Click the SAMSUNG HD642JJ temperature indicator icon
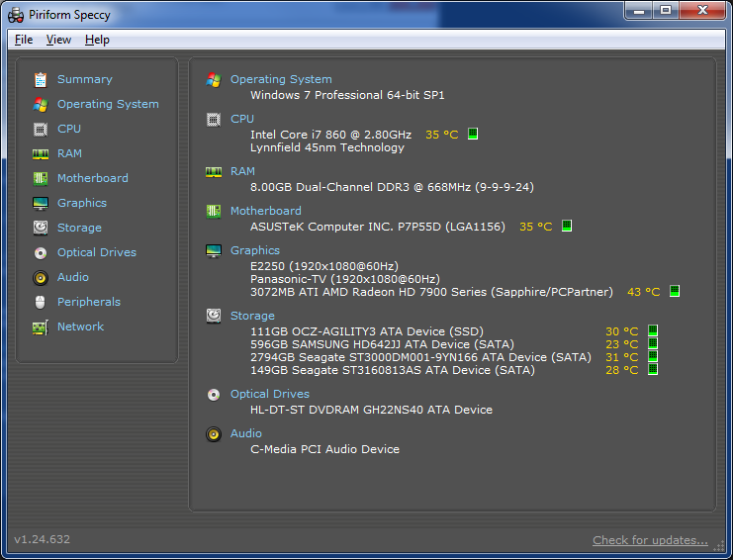733x560 pixels. (x=653, y=343)
